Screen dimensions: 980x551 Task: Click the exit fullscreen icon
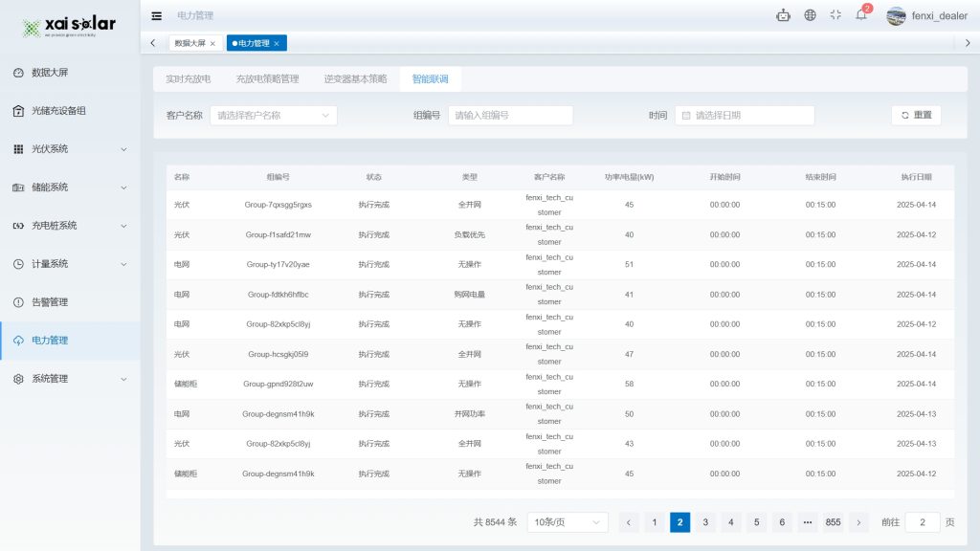pos(835,15)
